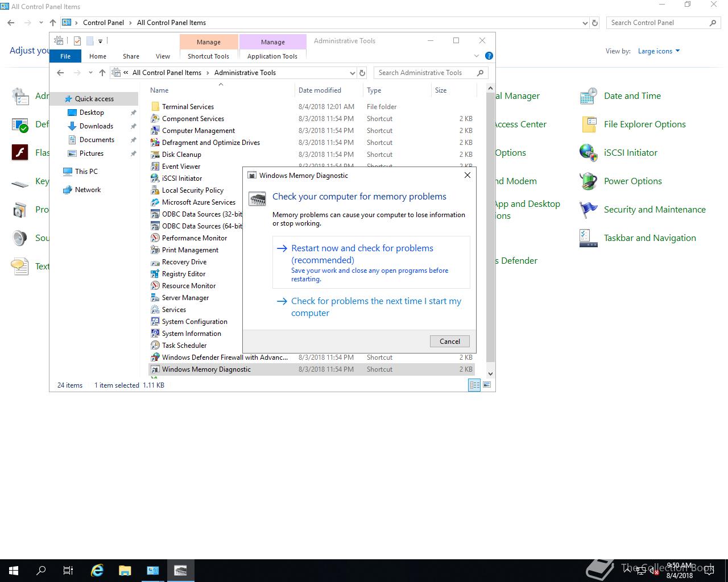
Task: Open taskbar Search magnifier
Action: [x=41, y=571]
